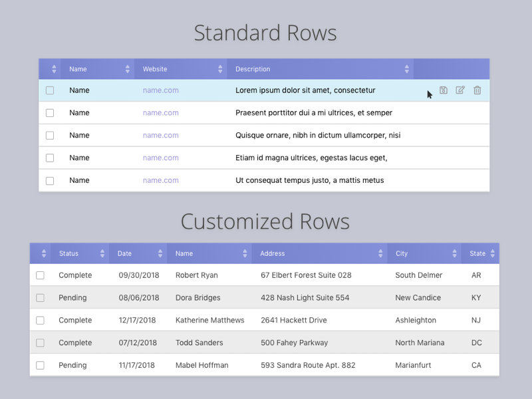Image resolution: width=532 pixels, height=399 pixels.
Task: Check the box for the Quisque ornare row
Action: [50, 136]
